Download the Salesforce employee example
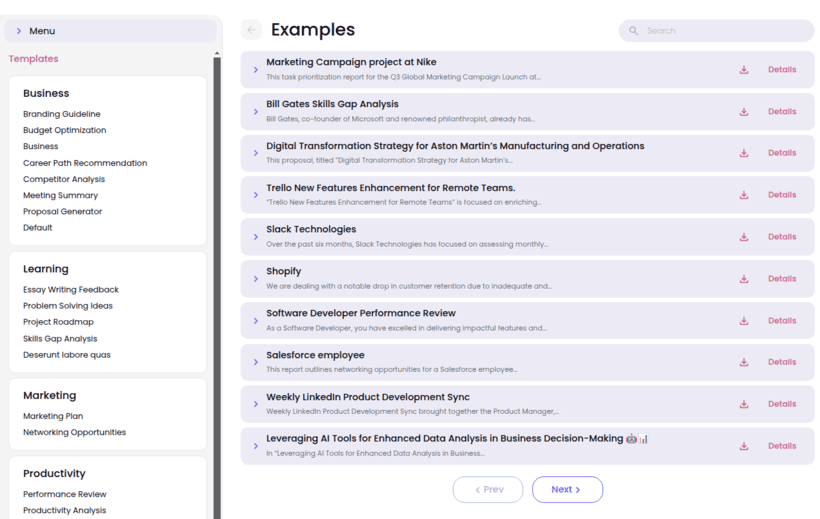The image size is (820, 519). coord(743,363)
